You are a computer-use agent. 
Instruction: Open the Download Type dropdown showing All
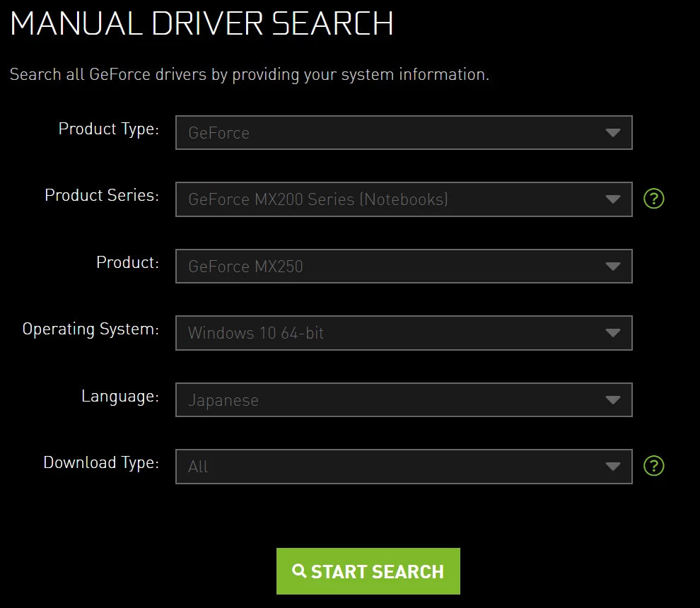point(404,467)
